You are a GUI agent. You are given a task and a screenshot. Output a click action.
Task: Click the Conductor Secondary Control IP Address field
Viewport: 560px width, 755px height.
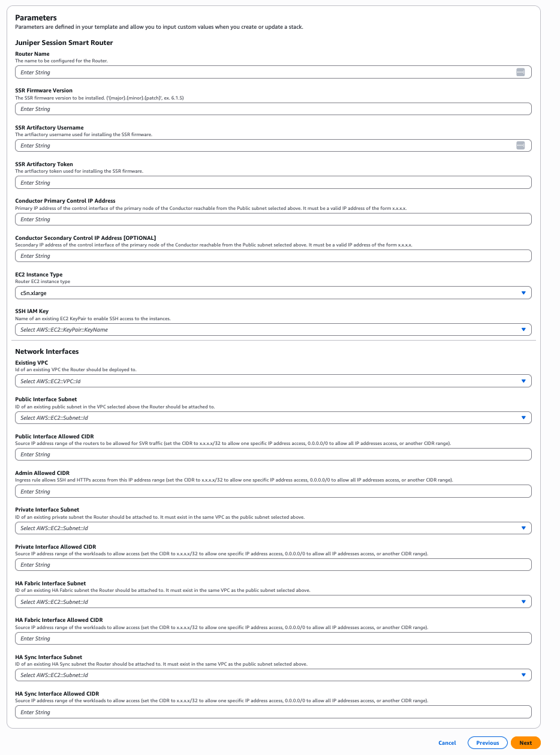(273, 255)
